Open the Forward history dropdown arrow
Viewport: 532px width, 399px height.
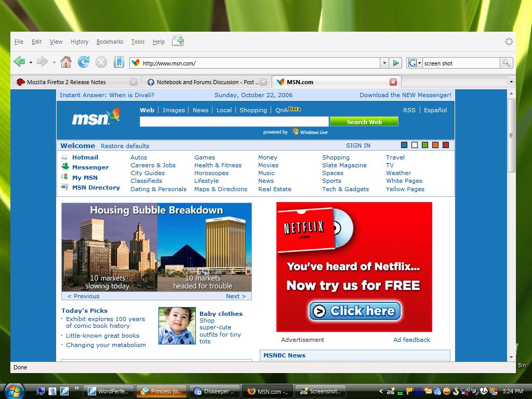point(54,62)
